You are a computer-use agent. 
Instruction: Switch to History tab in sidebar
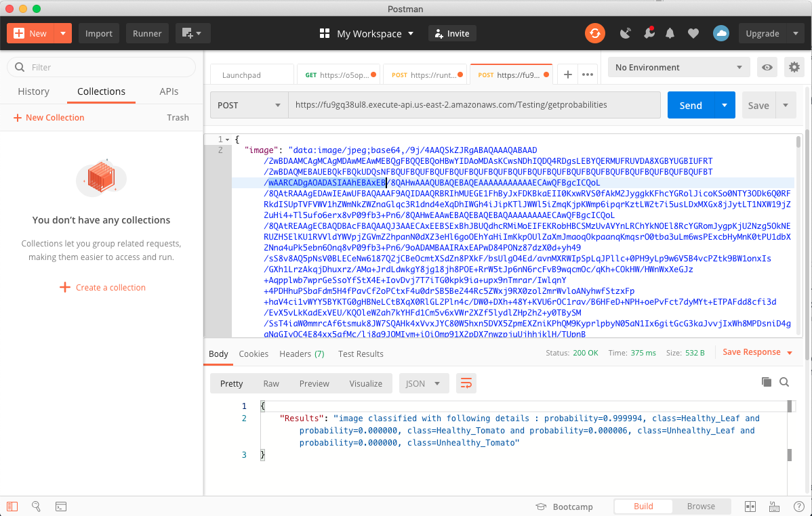34,91
